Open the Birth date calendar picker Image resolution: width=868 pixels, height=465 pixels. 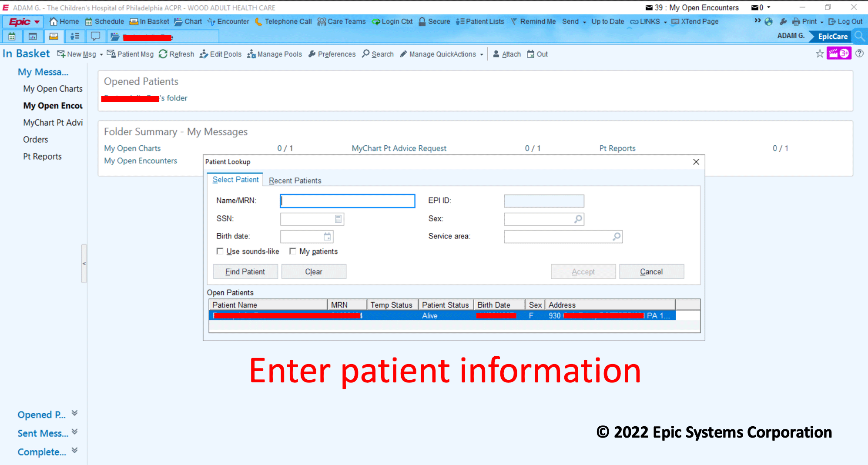coord(327,237)
